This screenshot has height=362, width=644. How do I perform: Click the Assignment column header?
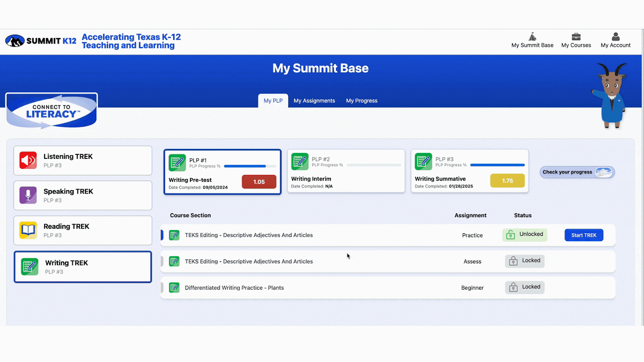pyautogui.click(x=471, y=215)
